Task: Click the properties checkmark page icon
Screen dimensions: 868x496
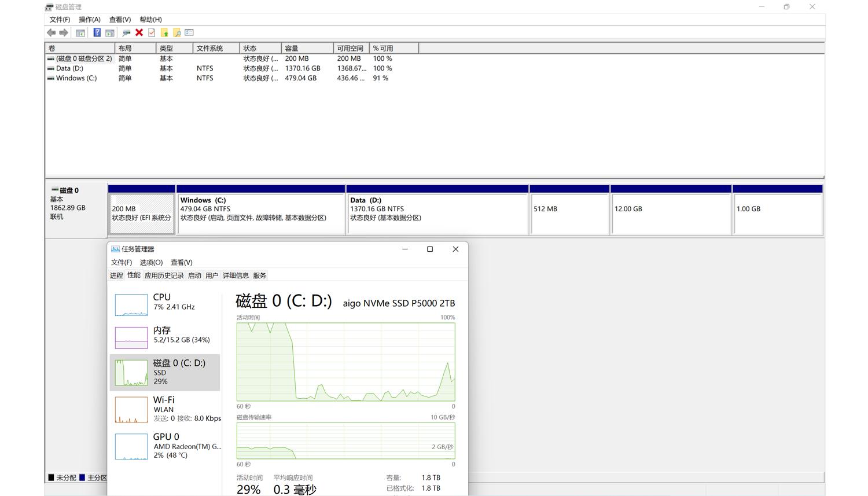Action: click(x=152, y=33)
